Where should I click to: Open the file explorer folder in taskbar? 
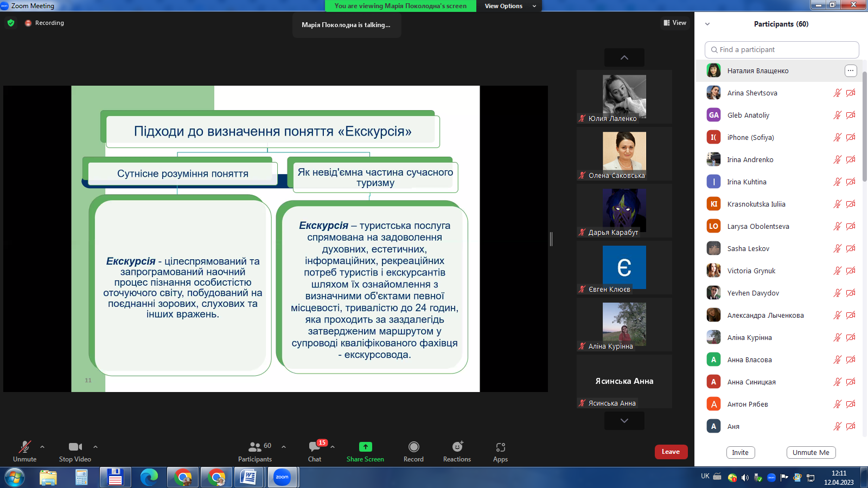48,477
